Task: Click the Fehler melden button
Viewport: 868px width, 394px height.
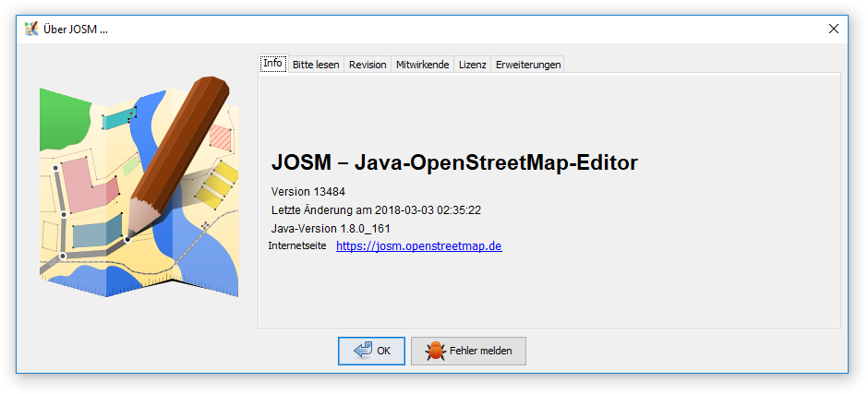Action: [x=468, y=351]
